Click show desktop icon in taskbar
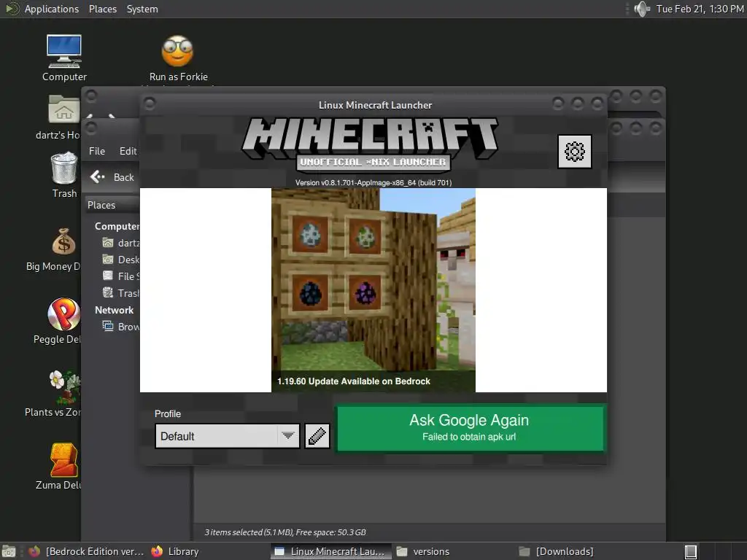The image size is (747, 560). click(x=9, y=552)
